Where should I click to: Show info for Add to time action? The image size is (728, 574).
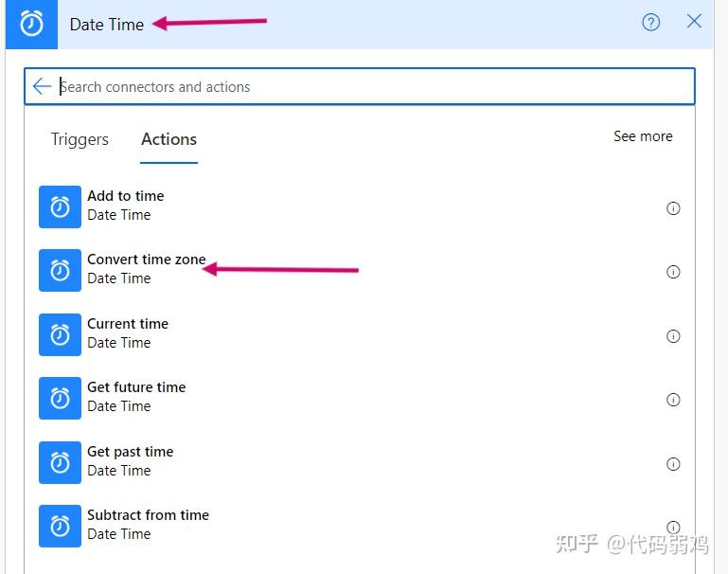click(x=673, y=208)
